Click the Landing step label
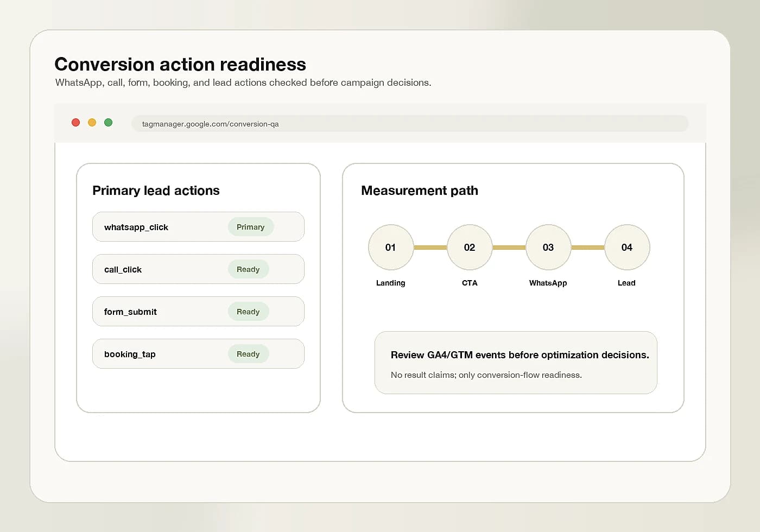 tap(391, 283)
